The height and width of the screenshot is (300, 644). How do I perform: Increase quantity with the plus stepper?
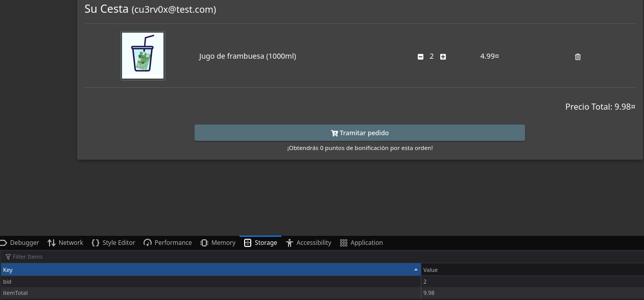pos(443,56)
